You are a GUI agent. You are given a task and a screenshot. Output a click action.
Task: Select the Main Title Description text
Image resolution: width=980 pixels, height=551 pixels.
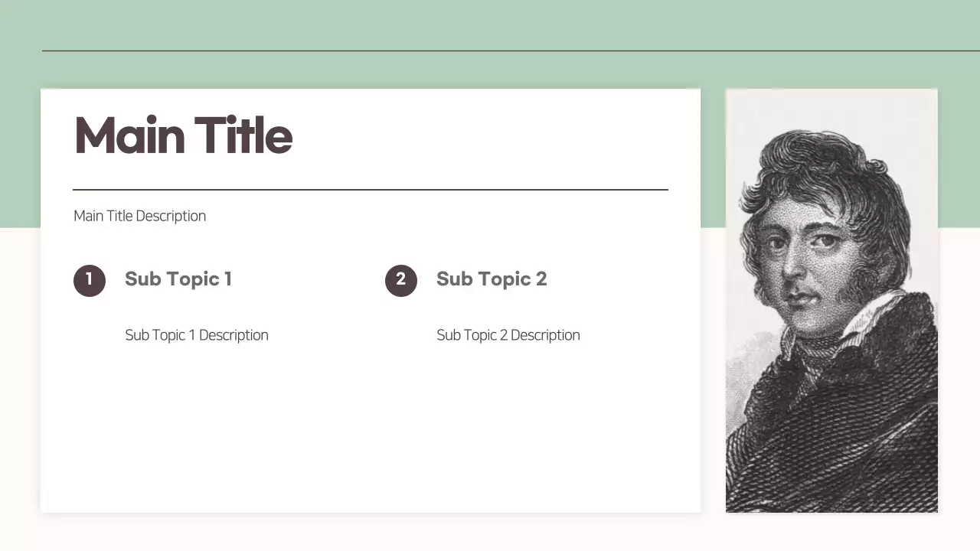click(139, 216)
